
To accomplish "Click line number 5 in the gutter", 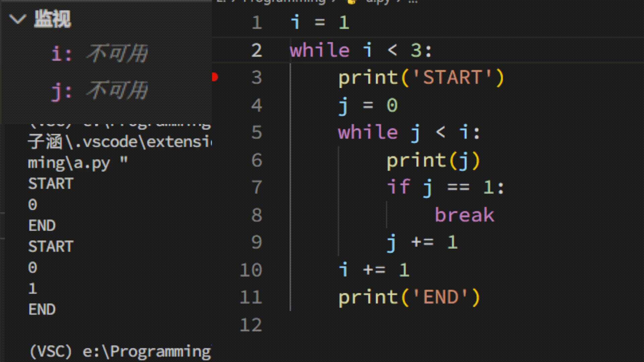I will coord(257,132).
